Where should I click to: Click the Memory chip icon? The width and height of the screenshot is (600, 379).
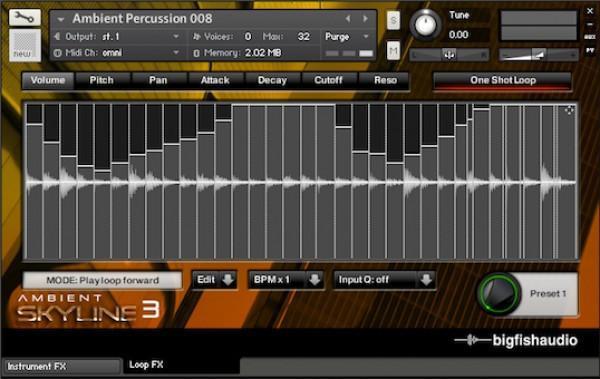click(x=196, y=53)
